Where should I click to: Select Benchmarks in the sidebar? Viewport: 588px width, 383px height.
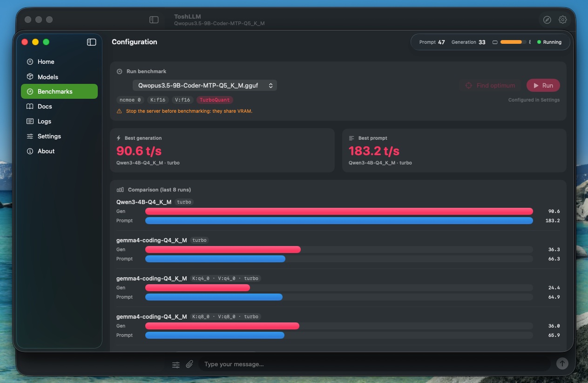[59, 91]
